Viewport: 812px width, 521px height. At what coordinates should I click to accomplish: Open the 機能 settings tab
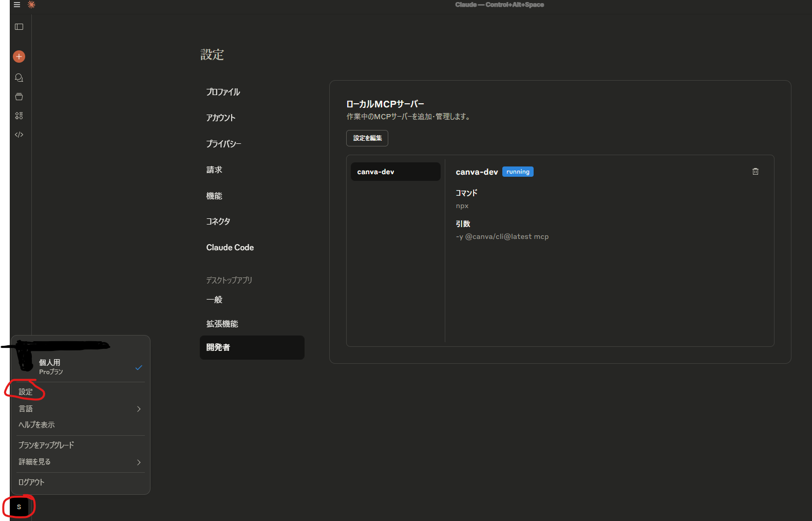point(252,196)
